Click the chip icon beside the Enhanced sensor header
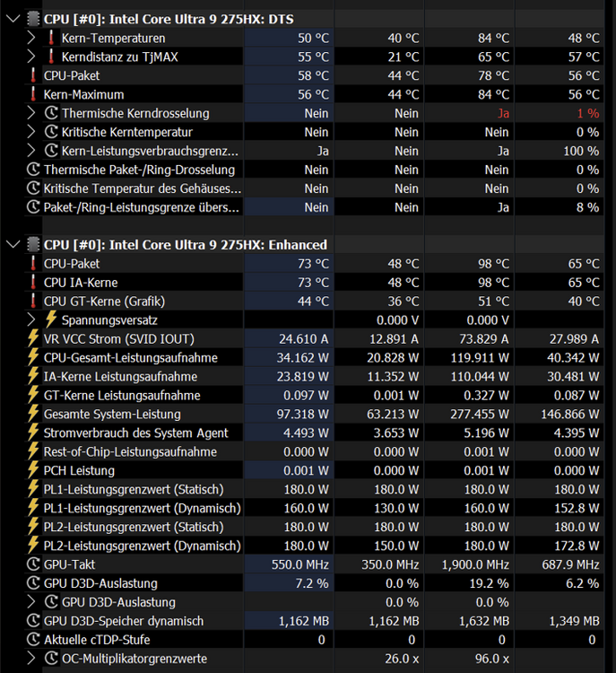This screenshot has height=673, width=616. (x=33, y=244)
